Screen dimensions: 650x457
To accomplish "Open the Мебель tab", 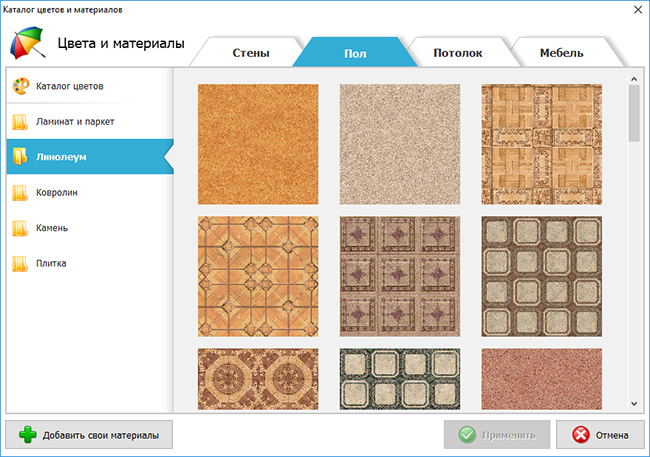I will pos(561,53).
